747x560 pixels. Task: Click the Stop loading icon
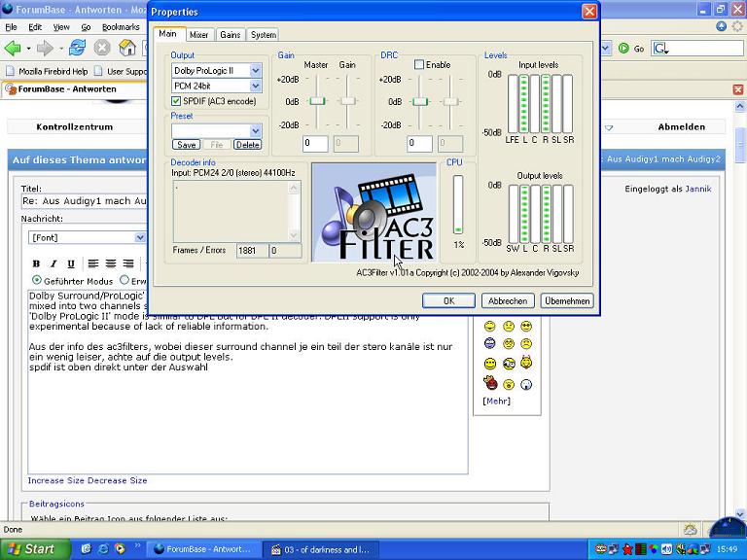click(x=102, y=48)
